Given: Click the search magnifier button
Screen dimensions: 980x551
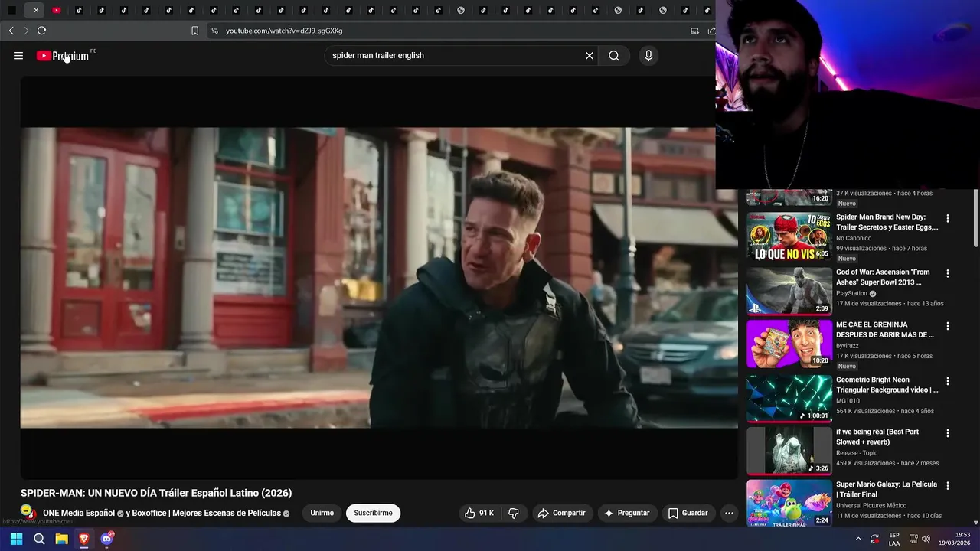Looking at the screenshot, I should [614, 56].
